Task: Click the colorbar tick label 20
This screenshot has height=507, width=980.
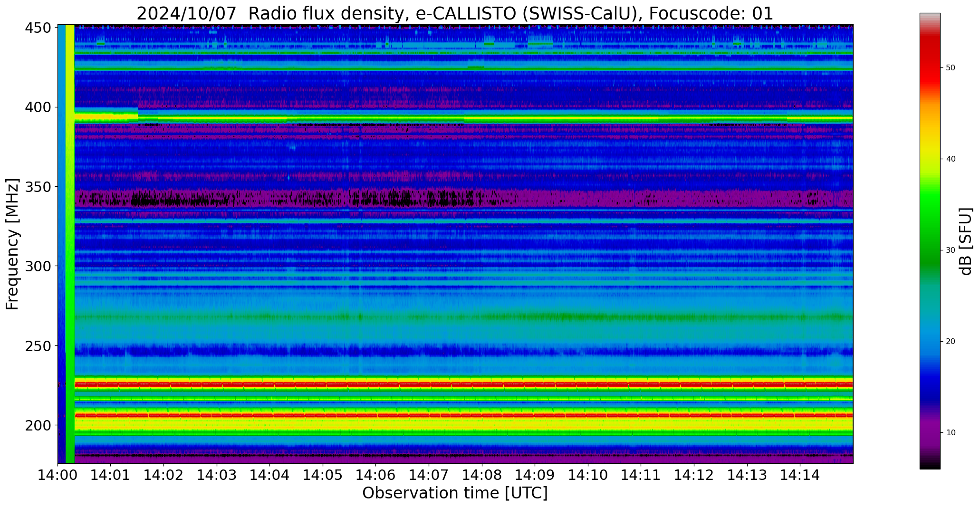Action: pos(951,342)
